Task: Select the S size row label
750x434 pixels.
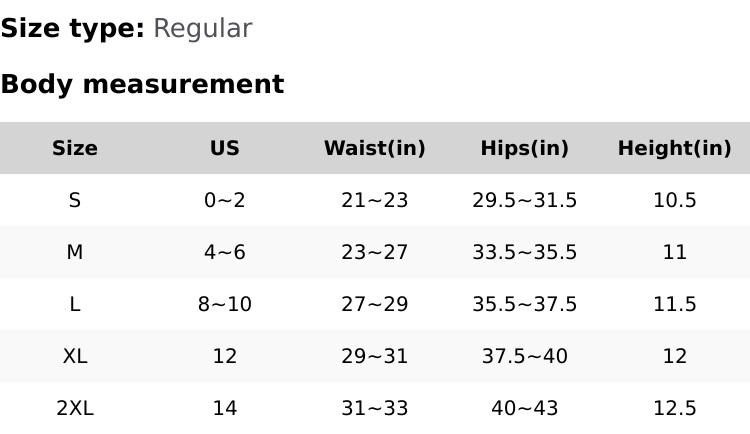Action: point(75,200)
